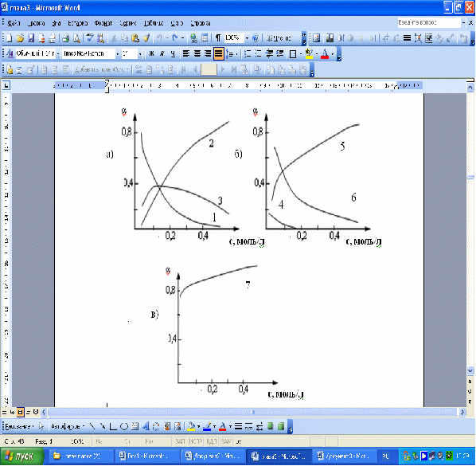Align the text to the left
This screenshot has height=466, width=476.
(186, 54)
